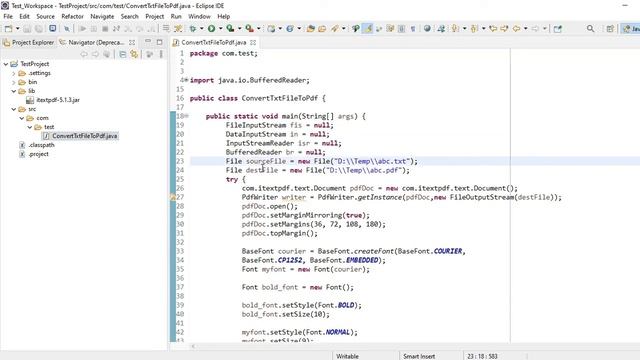Toggle Mark Occurrences highlighted icon
Image resolution: width=640 pixels, height=360 pixels.
click(x=368, y=29)
